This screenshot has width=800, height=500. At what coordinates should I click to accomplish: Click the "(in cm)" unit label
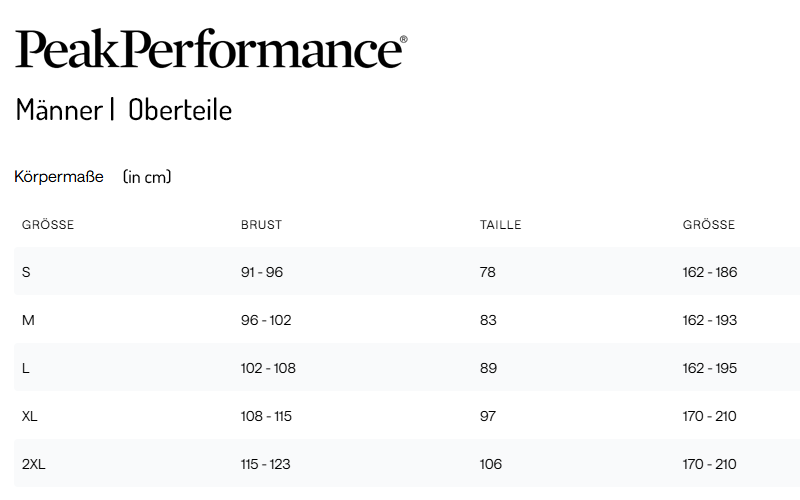point(147,177)
